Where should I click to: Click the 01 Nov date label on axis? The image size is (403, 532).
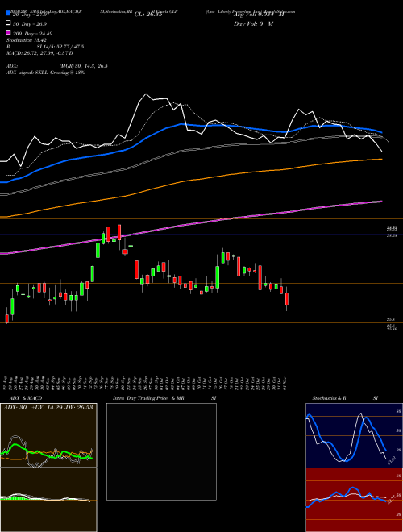pos(285,383)
